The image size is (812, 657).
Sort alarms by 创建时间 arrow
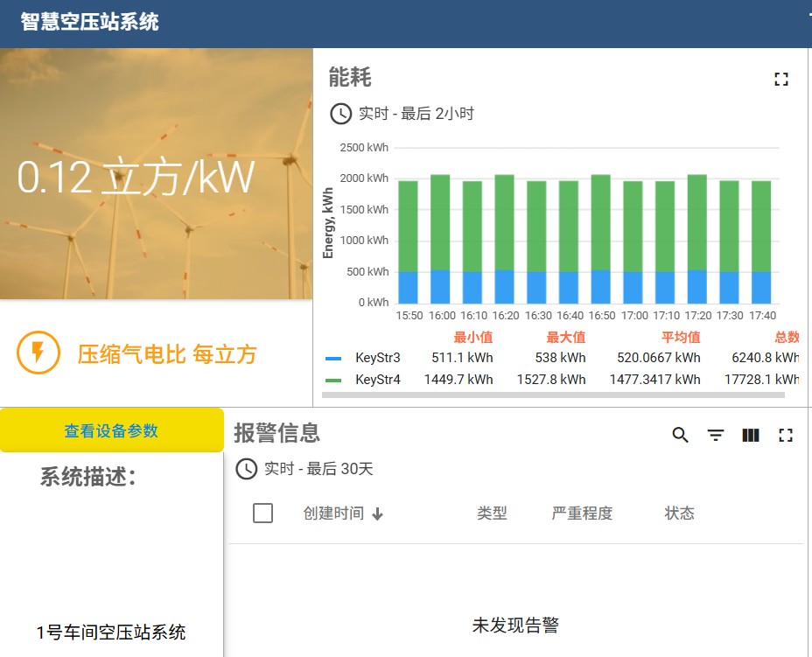(378, 514)
